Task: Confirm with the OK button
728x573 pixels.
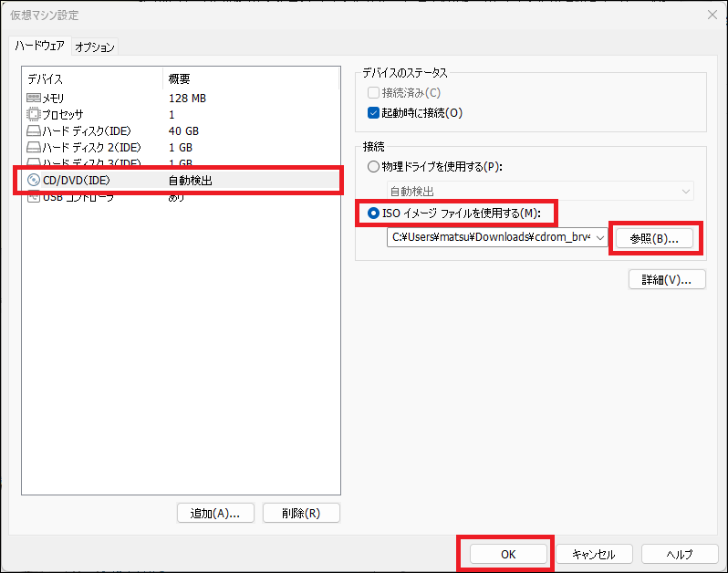Action: 508,554
